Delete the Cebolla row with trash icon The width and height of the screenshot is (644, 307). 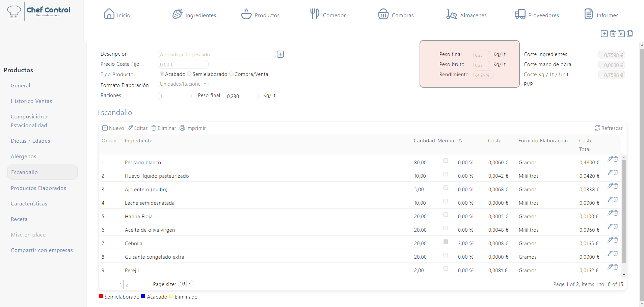click(x=616, y=240)
